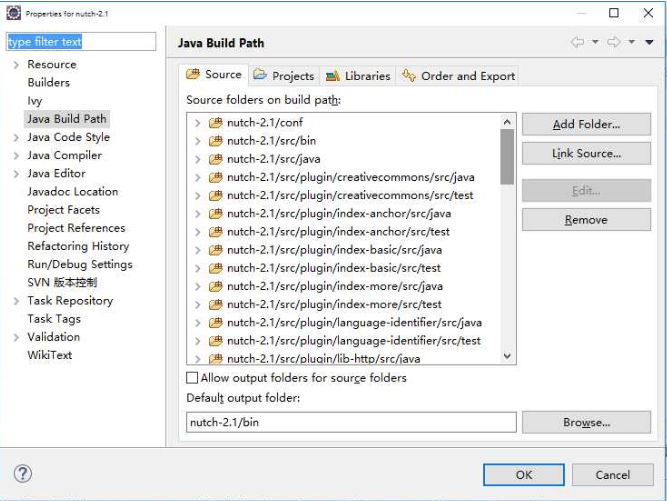
Task: Switch to the Source tab
Action: point(214,74)
